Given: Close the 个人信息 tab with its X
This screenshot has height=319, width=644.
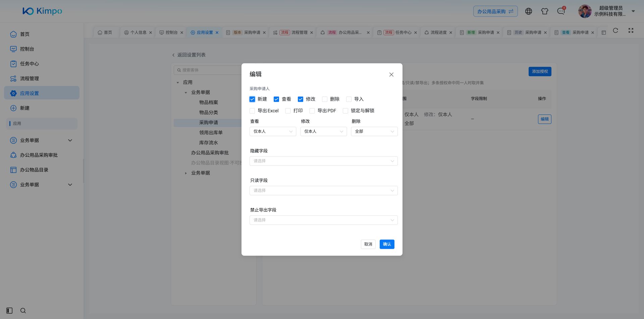Looking at the screenshot, I should pyautogui.click(x=151, y=33).
